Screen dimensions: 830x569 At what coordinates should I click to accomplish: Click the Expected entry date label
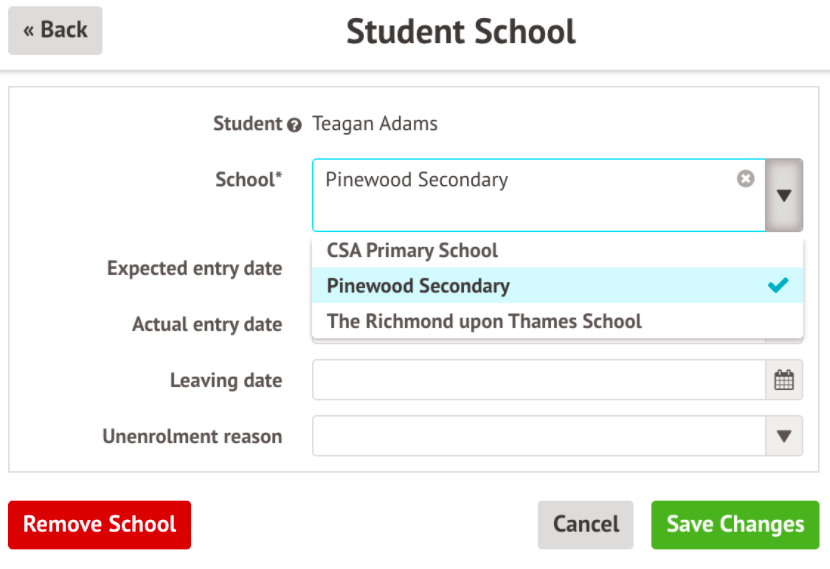(194, 268)
